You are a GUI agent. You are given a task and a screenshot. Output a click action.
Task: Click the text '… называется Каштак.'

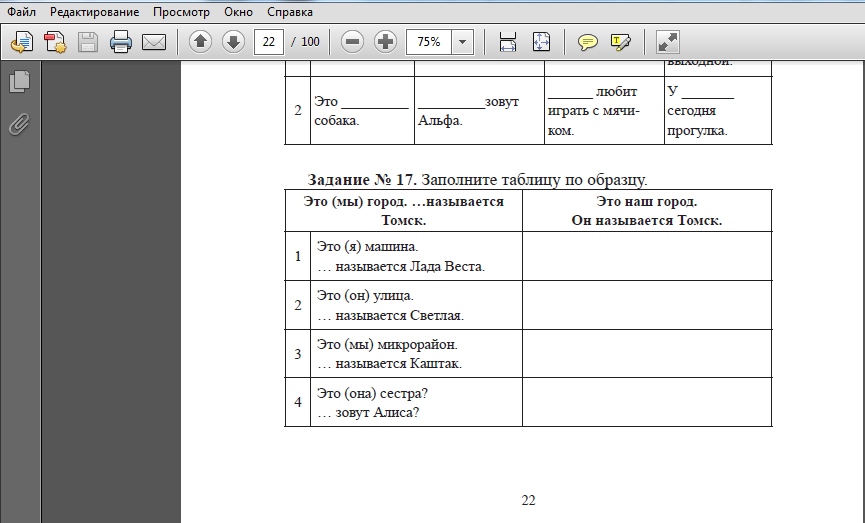point(389,364)
